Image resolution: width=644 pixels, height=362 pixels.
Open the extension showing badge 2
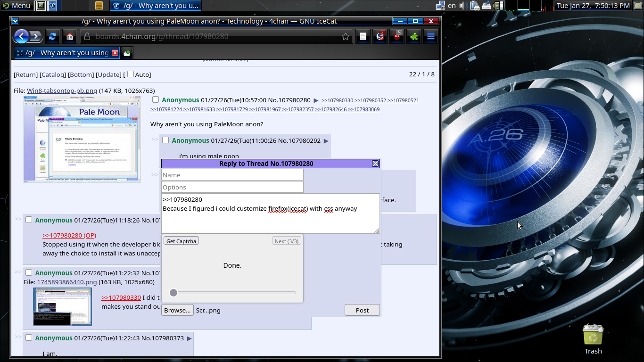pyautogui.click(x=380, y=36)
